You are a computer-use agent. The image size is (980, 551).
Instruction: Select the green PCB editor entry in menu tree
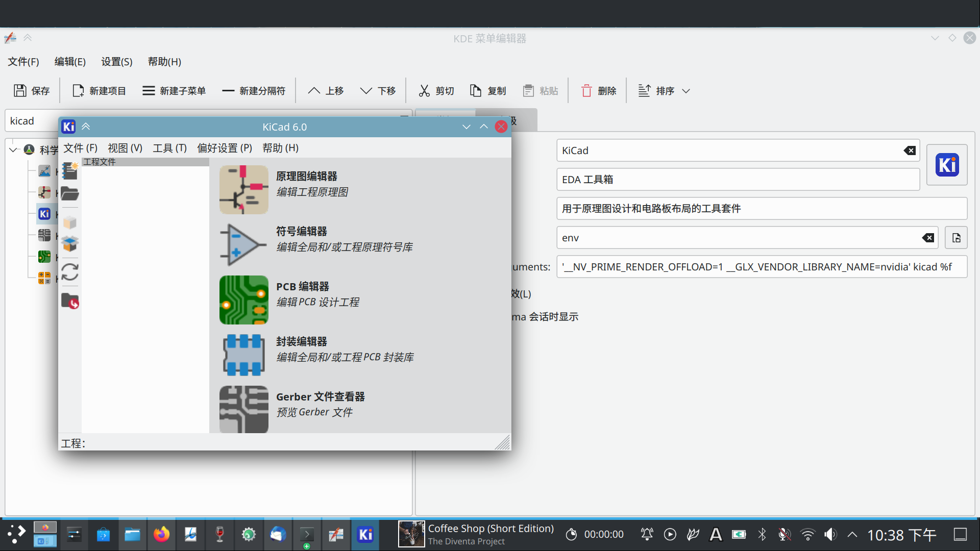(44, 257)
